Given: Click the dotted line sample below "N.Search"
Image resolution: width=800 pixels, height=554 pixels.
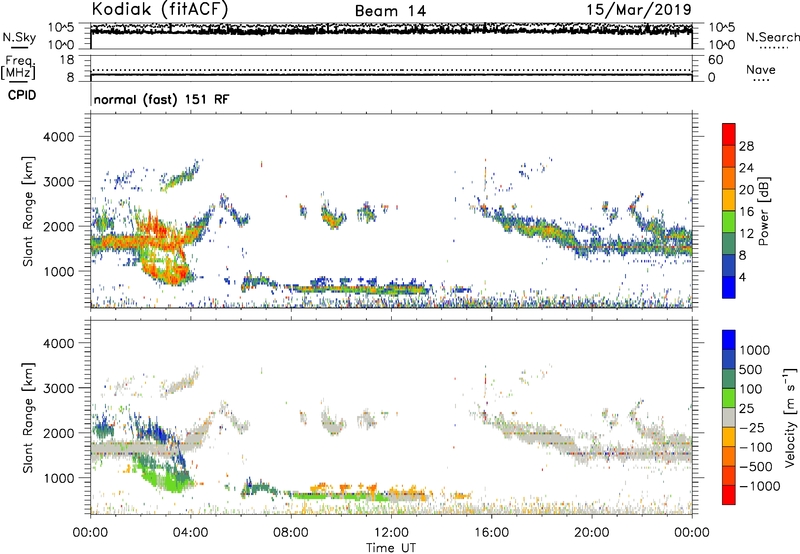Looking at the screenshot, I should 773,47.
